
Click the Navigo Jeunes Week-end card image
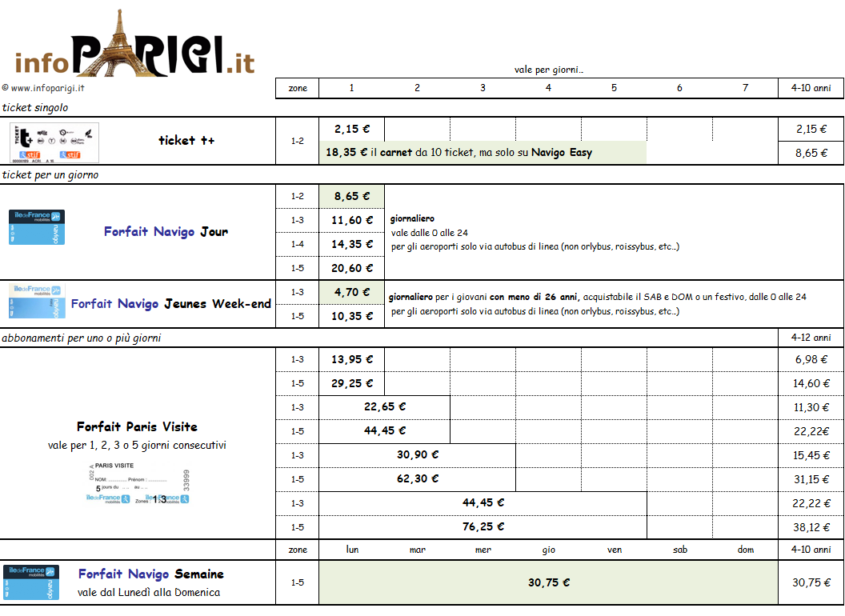(37, 302)
